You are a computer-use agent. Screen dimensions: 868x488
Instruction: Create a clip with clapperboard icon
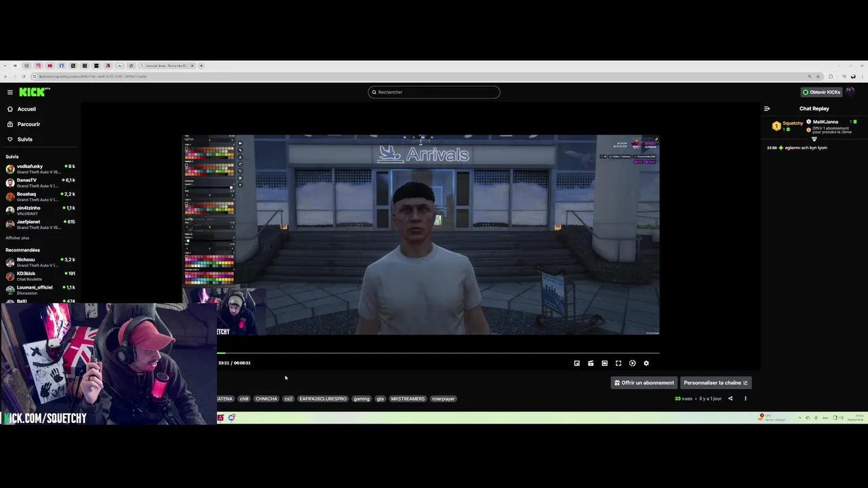pyautogui.click(x=591, y=363)
